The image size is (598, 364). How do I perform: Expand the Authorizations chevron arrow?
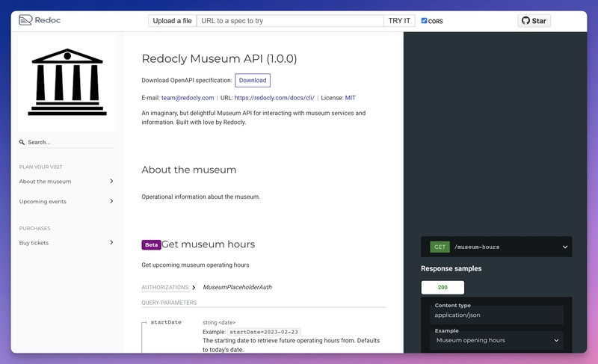point(194,288)
